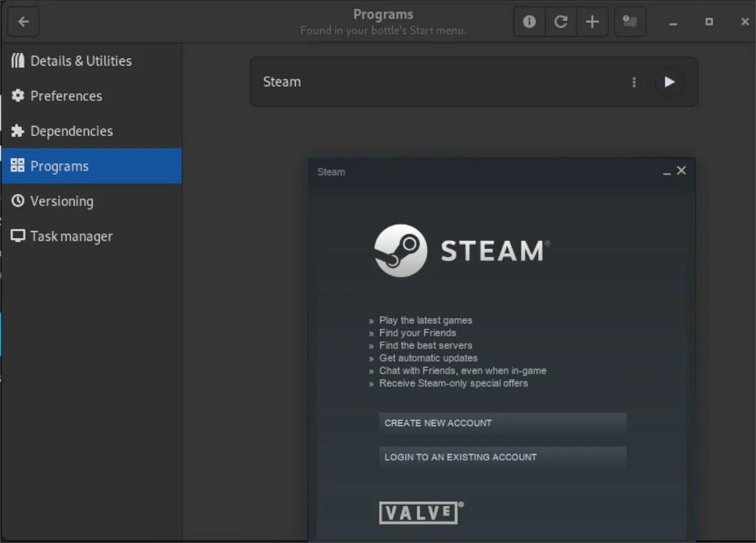Click the Steam window title text

tap(331, 172)
